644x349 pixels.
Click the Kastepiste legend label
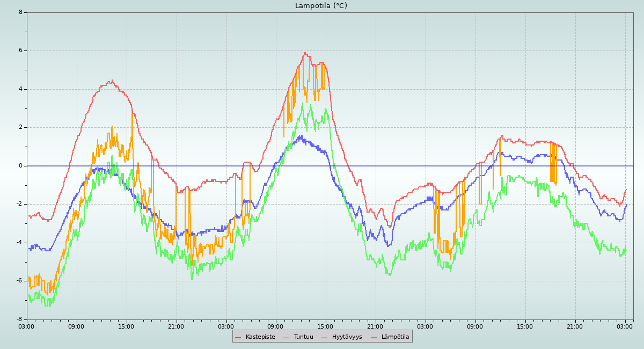click(260, 337)
